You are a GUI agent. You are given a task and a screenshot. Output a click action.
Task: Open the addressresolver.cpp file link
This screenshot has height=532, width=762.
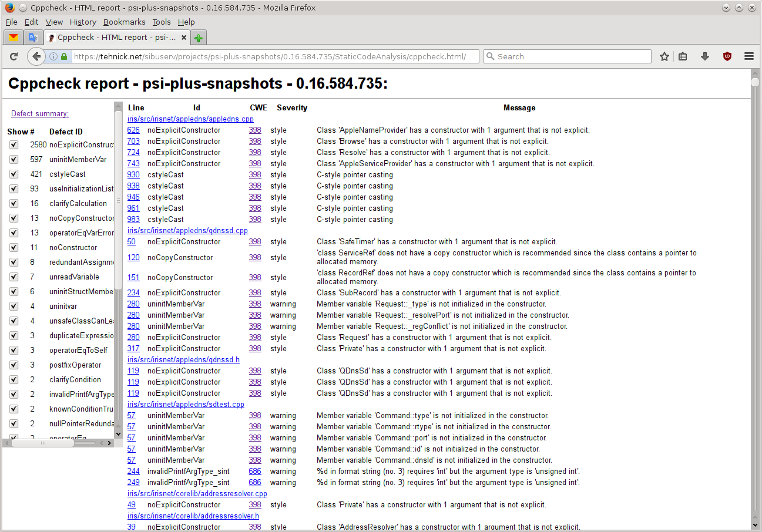coord(197,493)
